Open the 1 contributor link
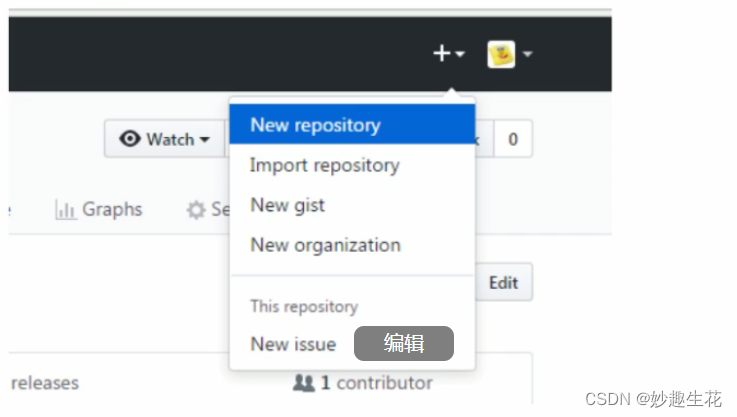The height and width of the screenshot is (417, 737). pyautogui.click(x=376, y=383)
